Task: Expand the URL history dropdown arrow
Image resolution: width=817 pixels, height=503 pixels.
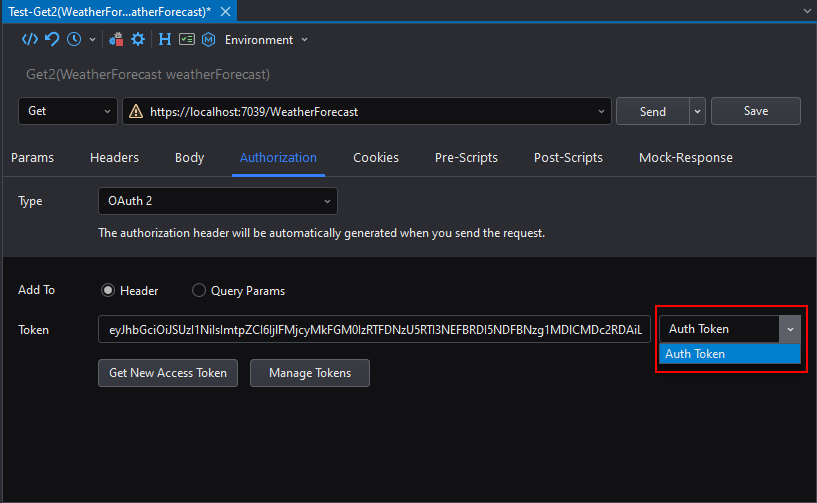Action: click(x=601, y=112)
